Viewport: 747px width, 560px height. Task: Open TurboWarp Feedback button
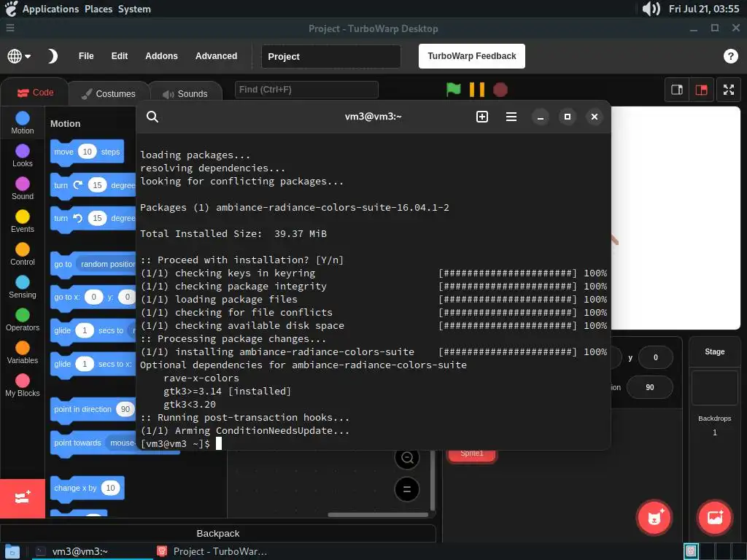472,56
